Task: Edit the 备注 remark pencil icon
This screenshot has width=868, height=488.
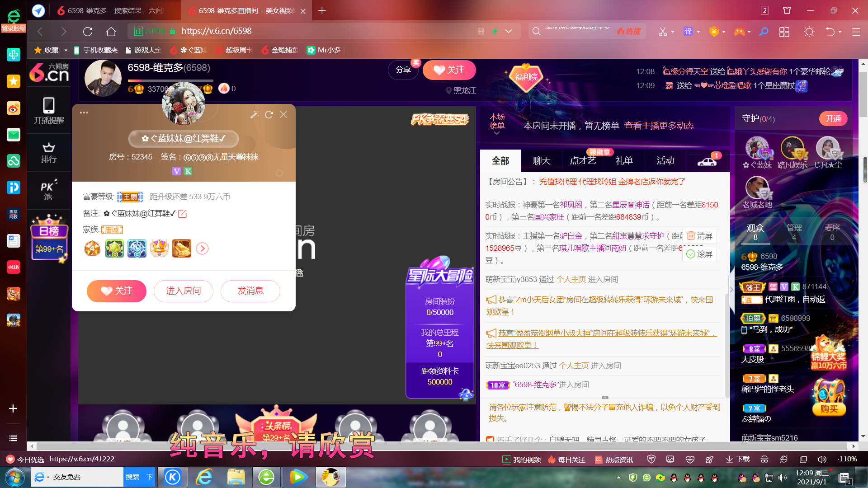Action: (182, 214)
